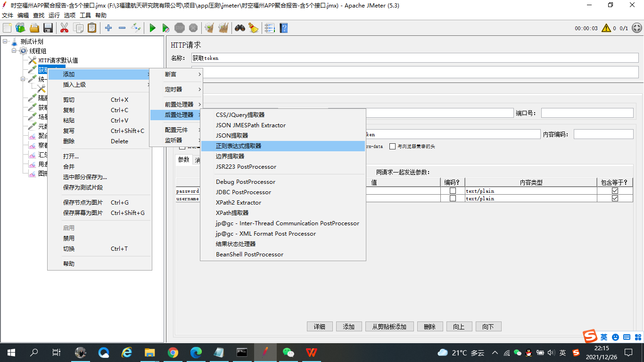Screen dimensions: 644x362
Task: Open the Templates toolbar icon
Action: [20, 28]
